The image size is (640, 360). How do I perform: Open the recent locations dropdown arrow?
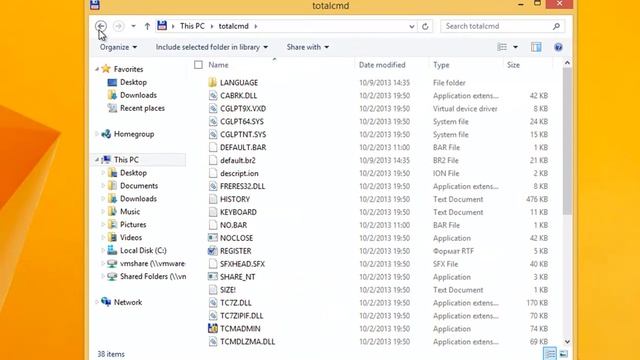coord(133,26)
